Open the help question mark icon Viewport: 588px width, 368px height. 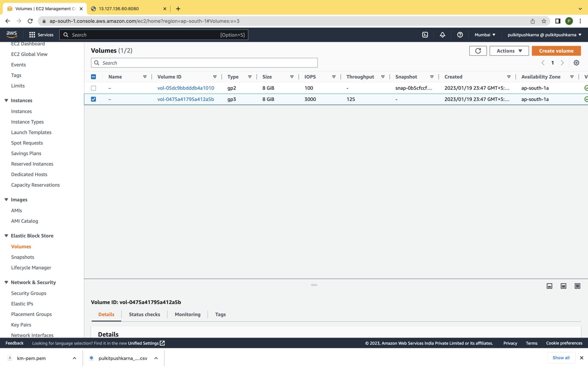tap(460, 35)
